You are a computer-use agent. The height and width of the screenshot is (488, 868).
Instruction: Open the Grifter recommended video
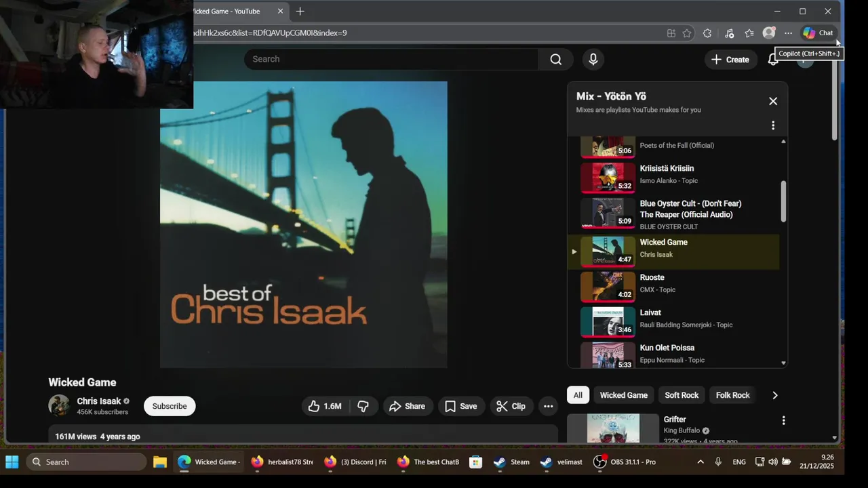(613, 428)
